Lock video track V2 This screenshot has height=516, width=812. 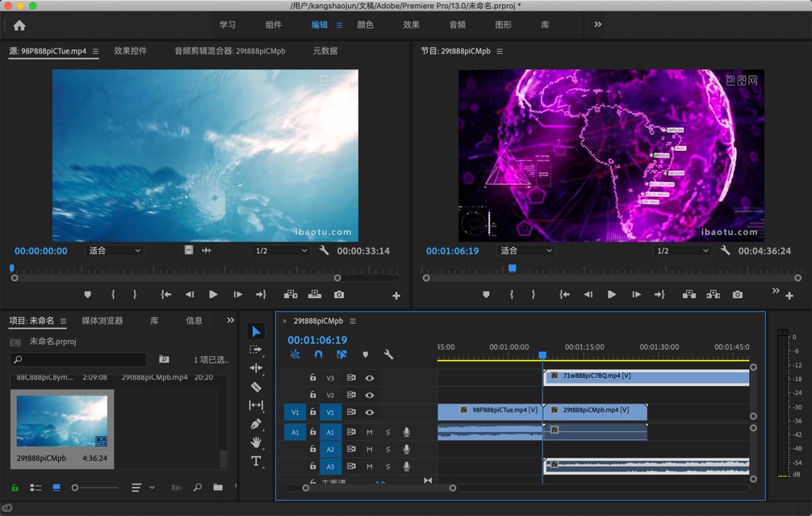(x=313, y=395)
